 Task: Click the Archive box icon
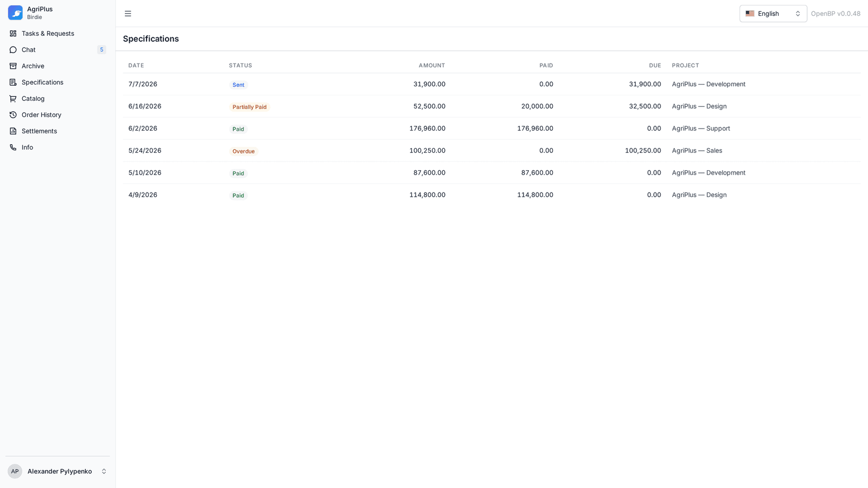[13, 66]
